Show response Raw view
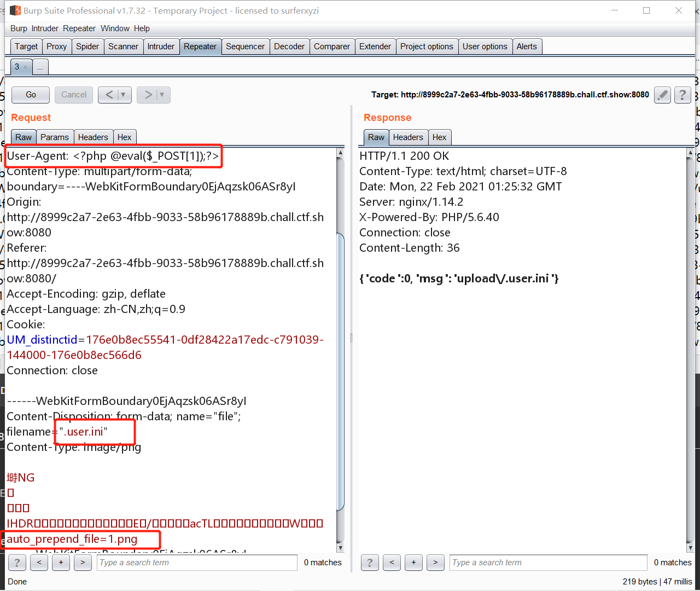This screenshot has height=591, width=700. coord(376,137)
